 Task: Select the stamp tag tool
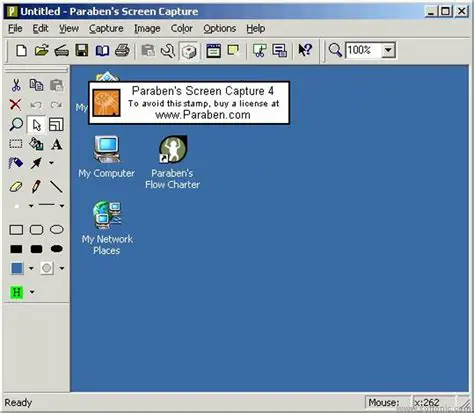(x=16, y=163)
